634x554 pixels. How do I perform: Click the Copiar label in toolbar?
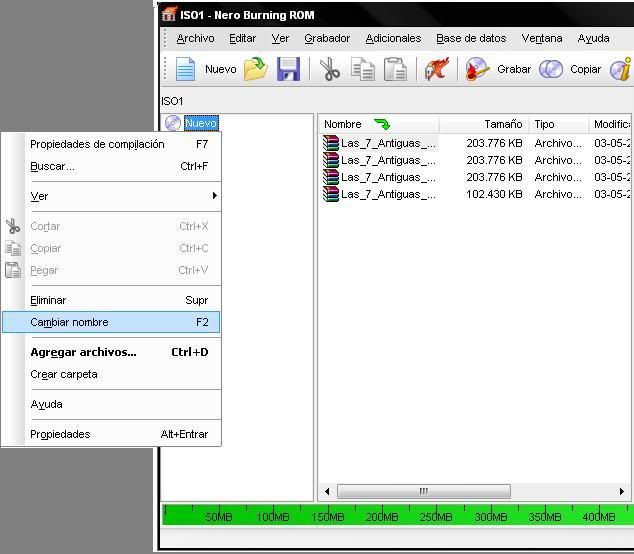pos(585,69)
